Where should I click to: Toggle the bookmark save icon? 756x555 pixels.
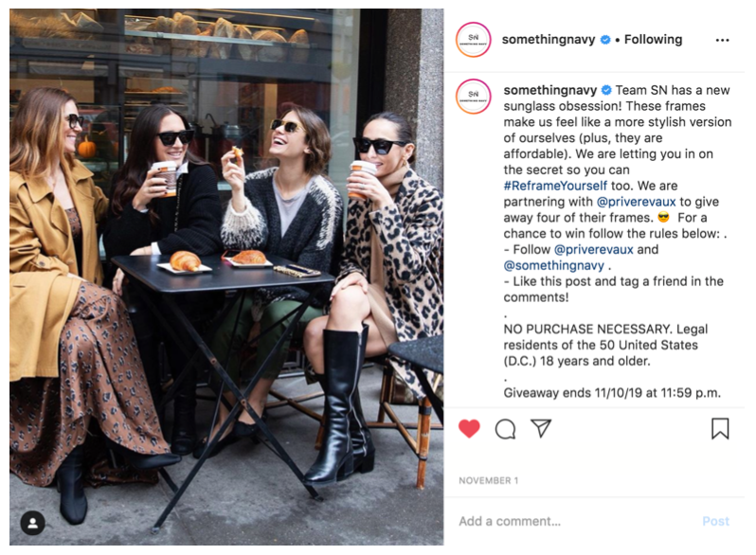click(x=720, y=428)
